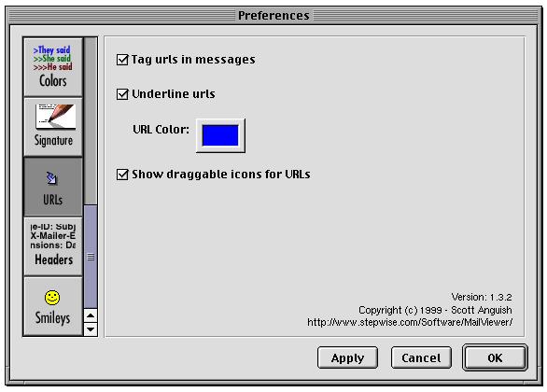Click the sidebar scroll up arrow
Image resolution: width=547 pixels, height=392 pixels.
91,315
